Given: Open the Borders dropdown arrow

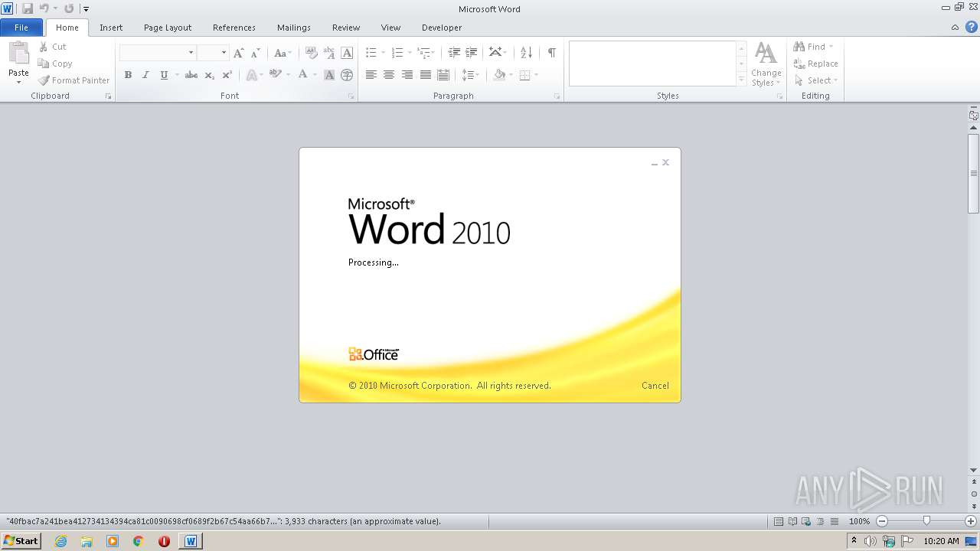Looking at the screenshot, I should click(536, 75).
